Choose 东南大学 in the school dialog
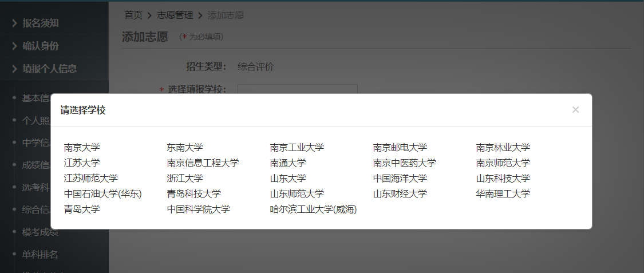Image resolution: width=644 pixels, height=273 pixels. point(185,148)
